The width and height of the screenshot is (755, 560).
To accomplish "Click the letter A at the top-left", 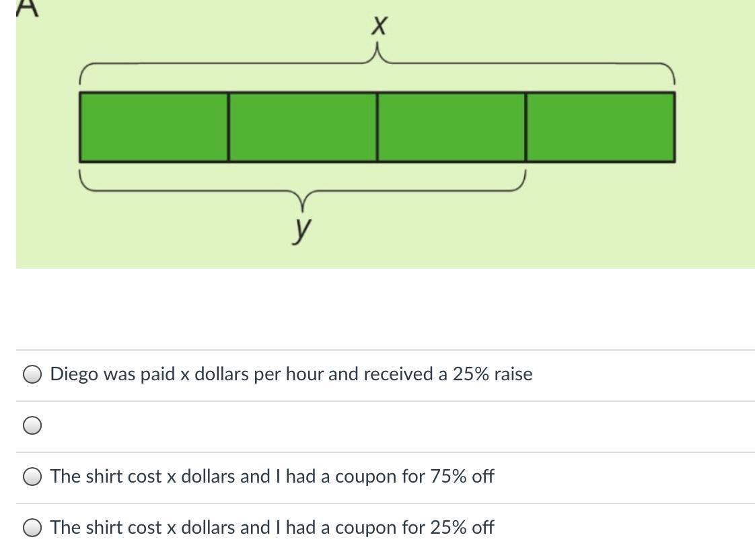I will 26,7.
